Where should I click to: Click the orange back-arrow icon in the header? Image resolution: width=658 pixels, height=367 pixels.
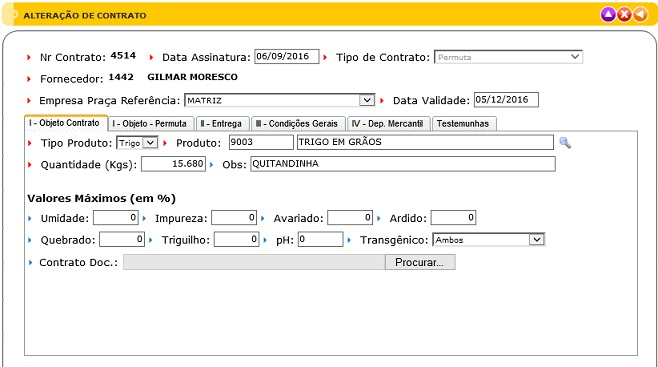(x=640, y=15)
